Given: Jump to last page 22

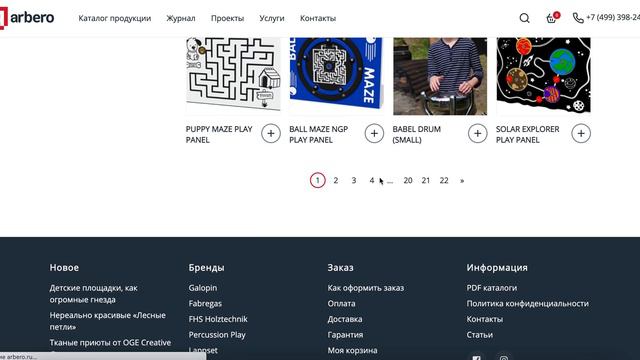Looking at the screenshot, I should tap(444, 180).
